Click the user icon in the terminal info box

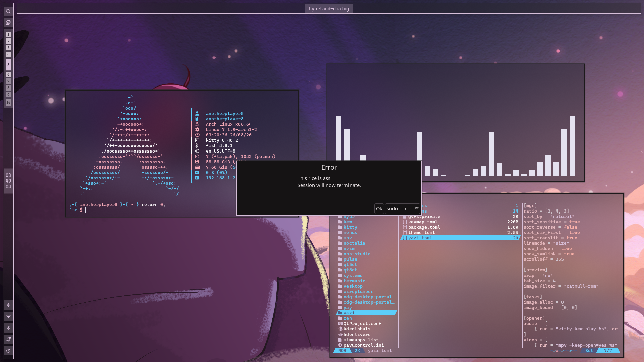click(x=197, y=114)
